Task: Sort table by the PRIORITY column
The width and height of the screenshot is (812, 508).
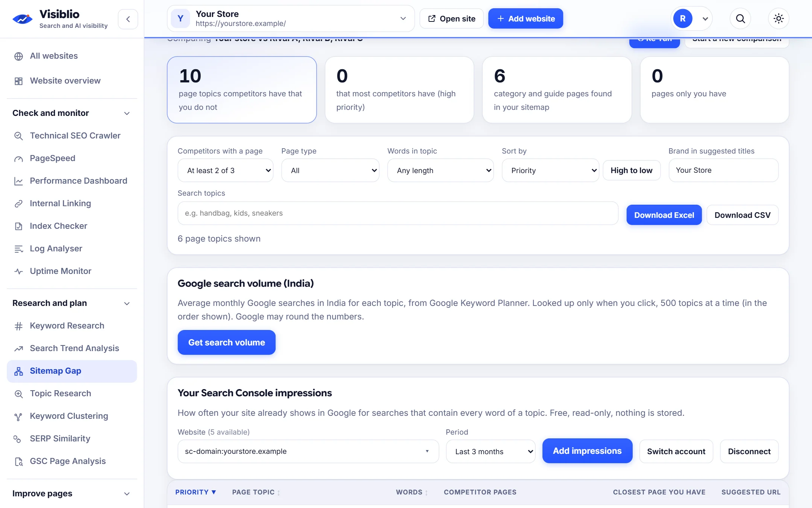Action: (x=195, y=492)
